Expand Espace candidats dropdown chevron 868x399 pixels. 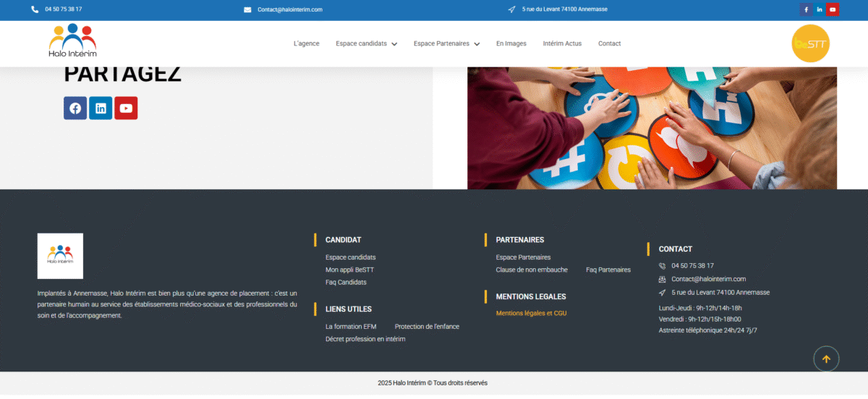point(394,44)
